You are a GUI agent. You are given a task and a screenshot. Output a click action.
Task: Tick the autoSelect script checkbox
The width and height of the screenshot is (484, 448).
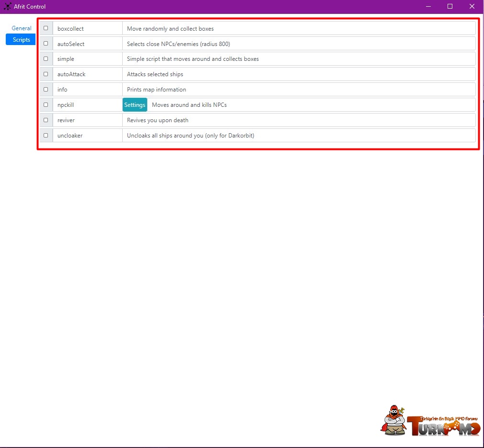(x=46, y=44)
